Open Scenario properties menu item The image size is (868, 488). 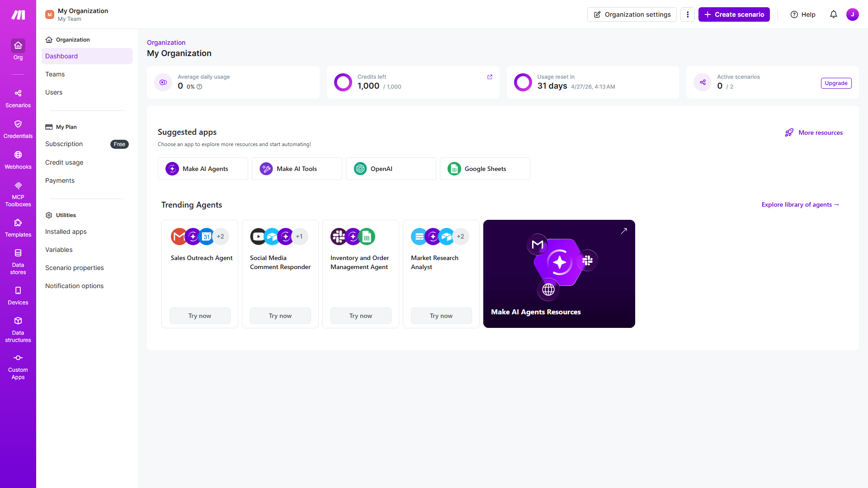(x=87, y=268)
